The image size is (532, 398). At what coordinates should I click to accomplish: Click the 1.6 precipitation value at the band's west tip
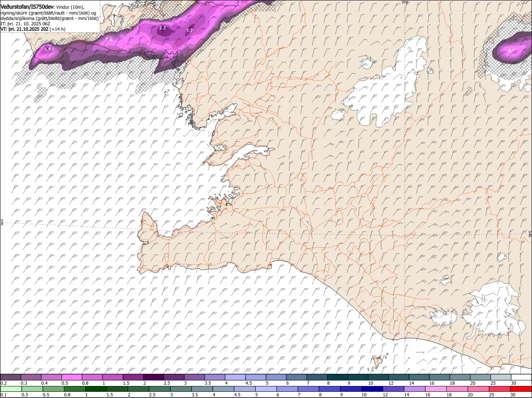tap(48, 49)
